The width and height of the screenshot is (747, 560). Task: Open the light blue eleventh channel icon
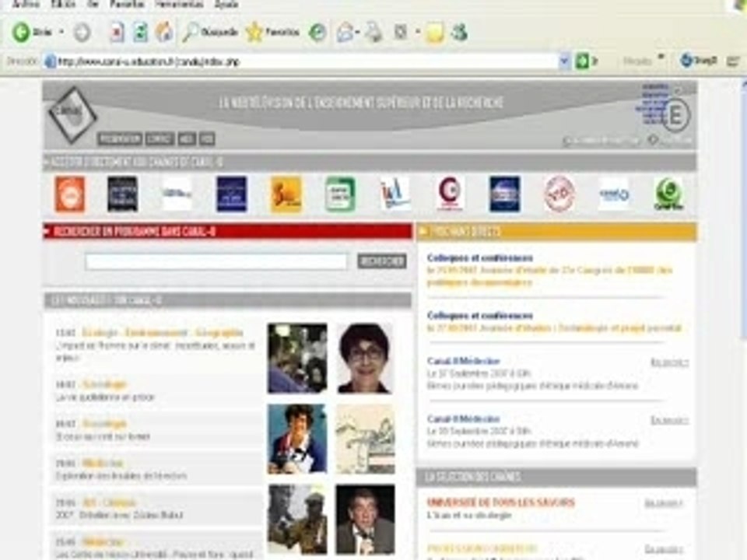pos(614,194)
